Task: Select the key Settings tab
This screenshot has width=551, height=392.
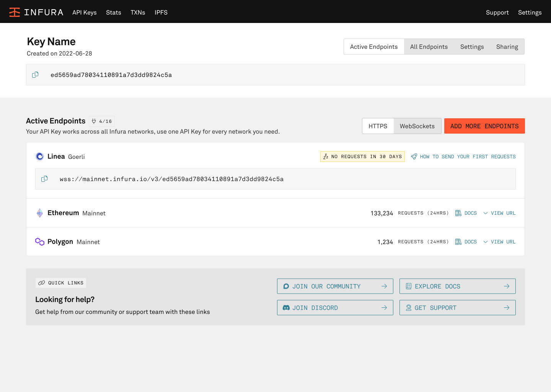Action: pyautogui.click(x=472, y=47)
